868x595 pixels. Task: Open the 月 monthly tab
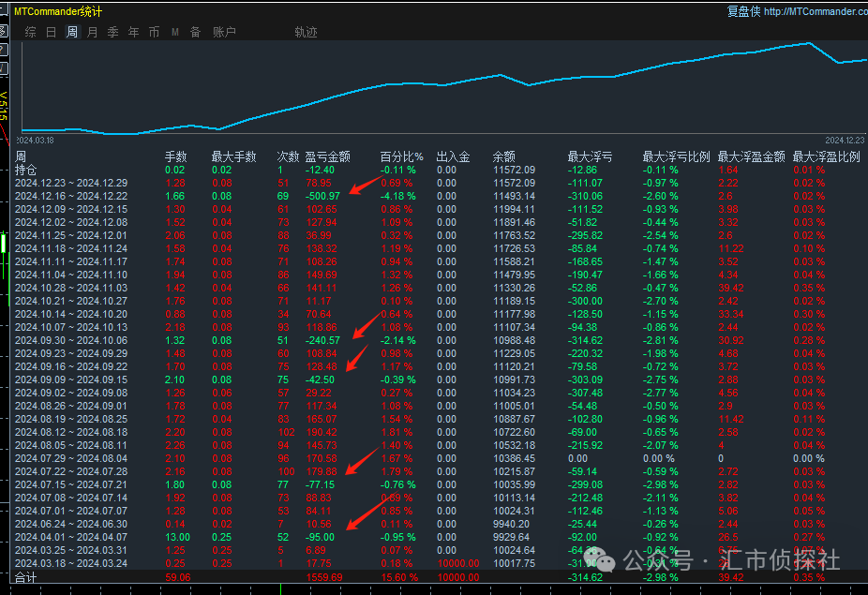click(93, 32)
